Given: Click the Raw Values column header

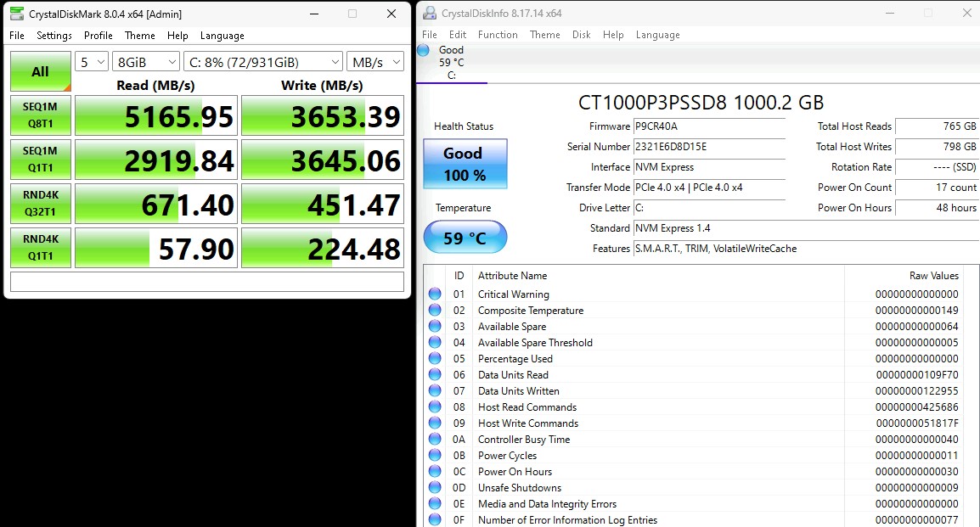Looking at the screenshot, I should [x=904, y=275].
